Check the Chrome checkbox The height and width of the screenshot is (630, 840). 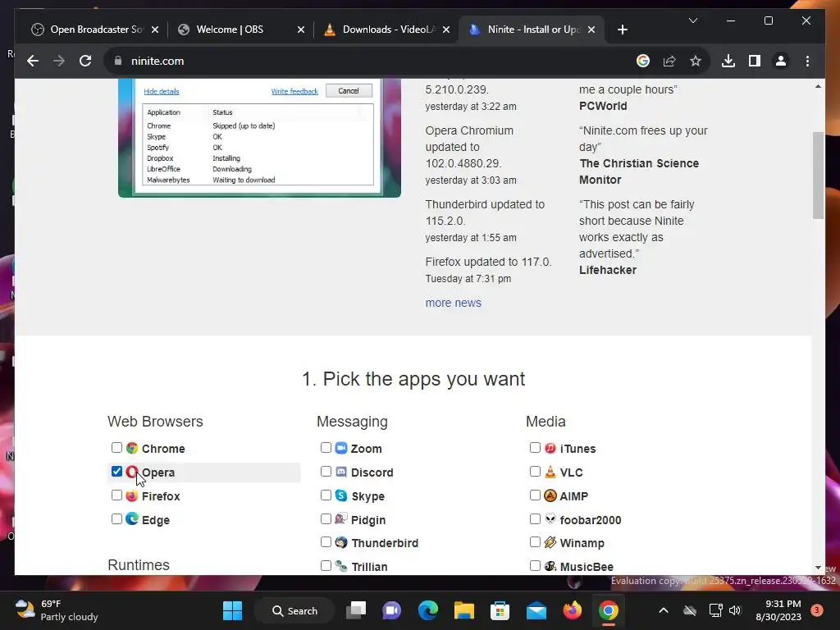point(116,447)
